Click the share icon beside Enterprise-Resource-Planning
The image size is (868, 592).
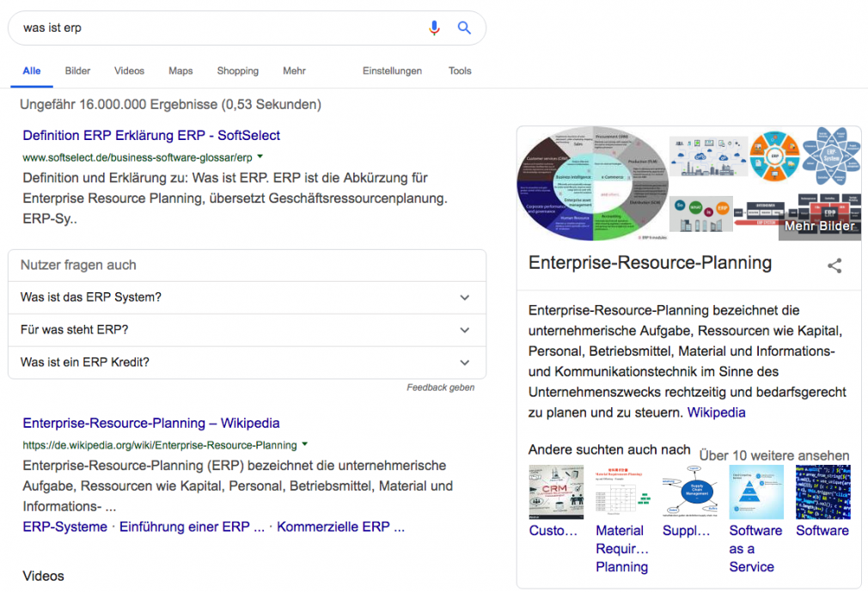click(x=834, y=265)
